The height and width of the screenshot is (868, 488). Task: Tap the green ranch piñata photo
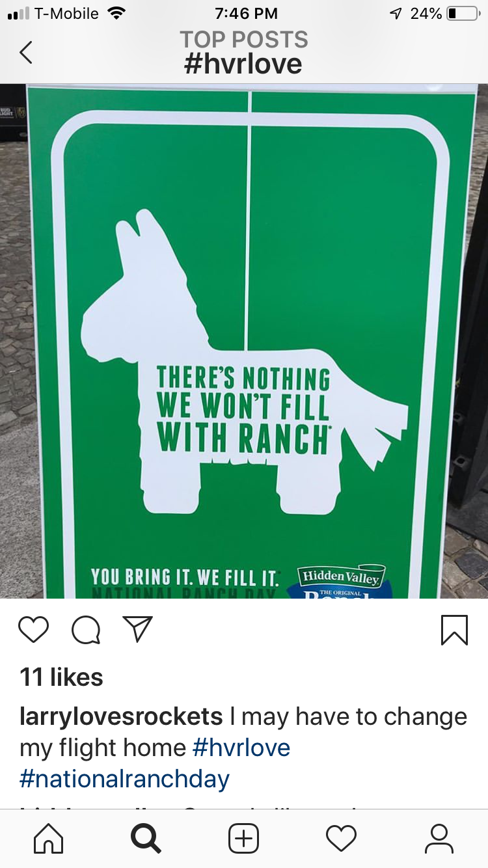244,341
